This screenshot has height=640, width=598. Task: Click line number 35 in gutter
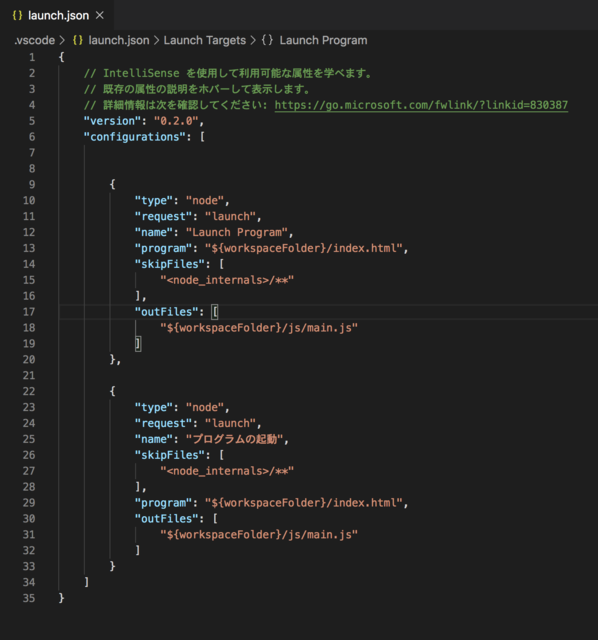coord(29,598)
